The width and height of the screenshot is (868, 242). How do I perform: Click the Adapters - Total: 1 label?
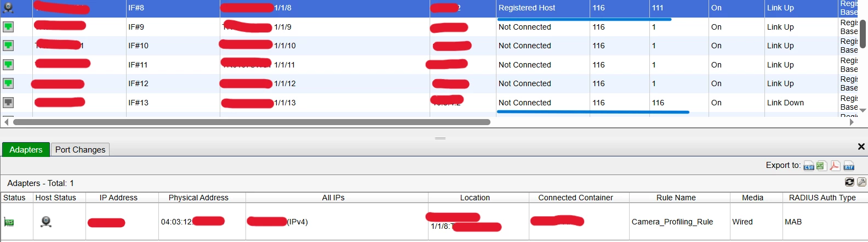tap(41, 183)
